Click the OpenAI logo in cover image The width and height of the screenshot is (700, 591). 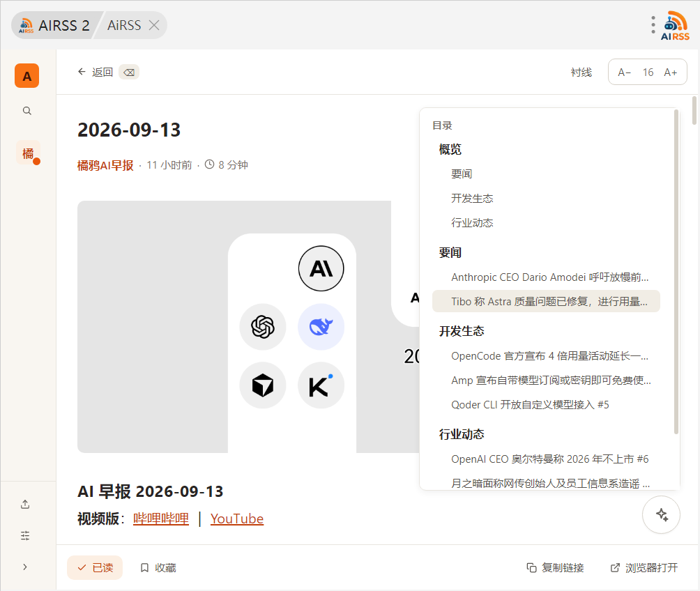[262, 327]
